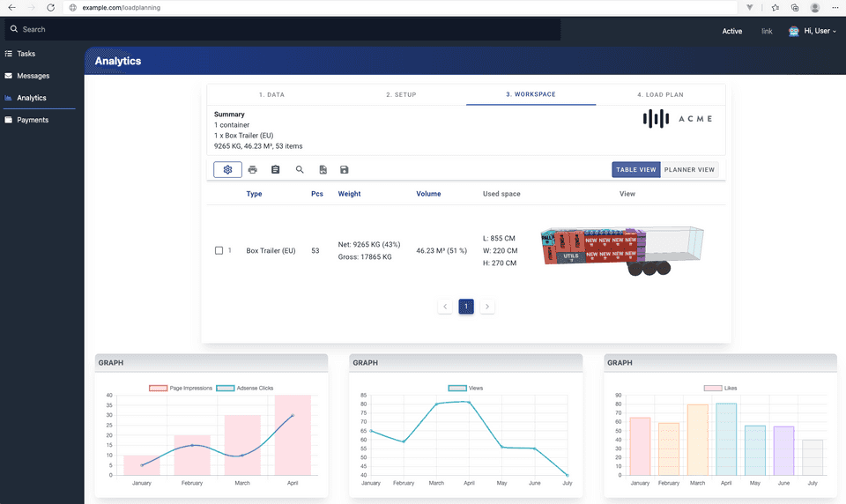
Task: Switch to the 2. SETUP tab
Action: [402, 94]
